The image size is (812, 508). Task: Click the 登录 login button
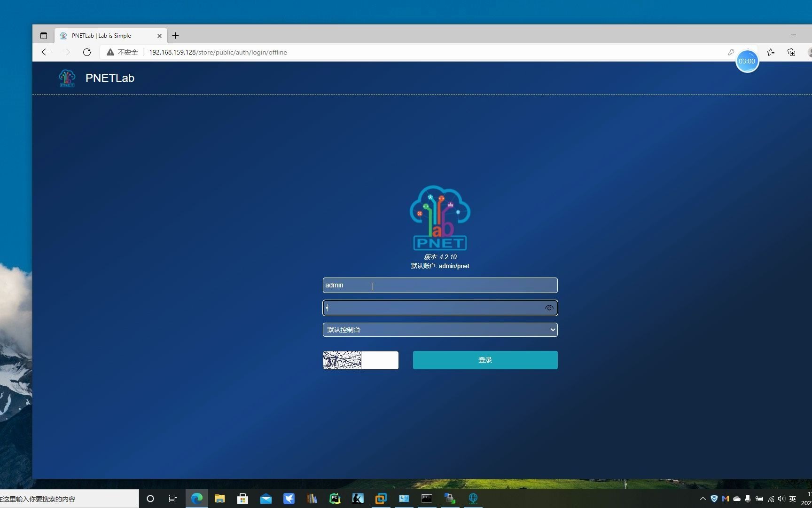[x=484, y=359]
